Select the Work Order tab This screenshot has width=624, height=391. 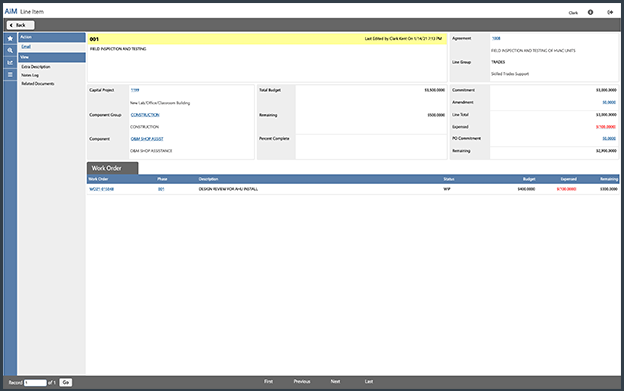pos(113,168)
